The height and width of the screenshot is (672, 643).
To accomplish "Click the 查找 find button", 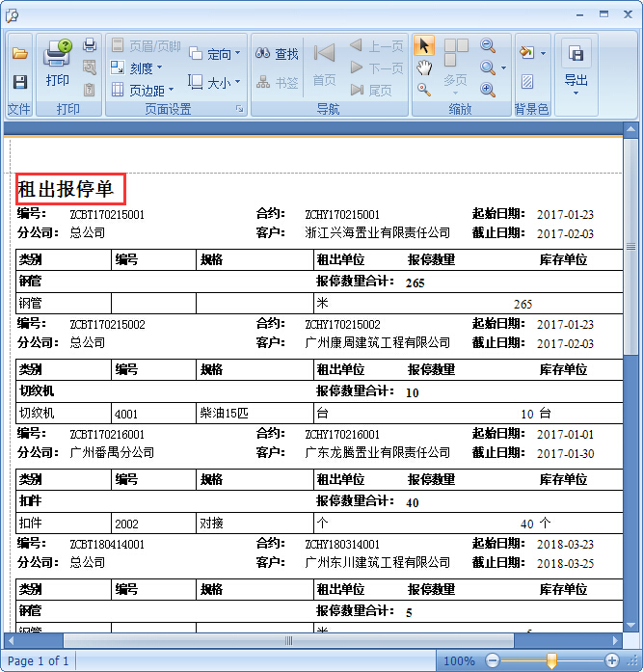I will 278,54.
